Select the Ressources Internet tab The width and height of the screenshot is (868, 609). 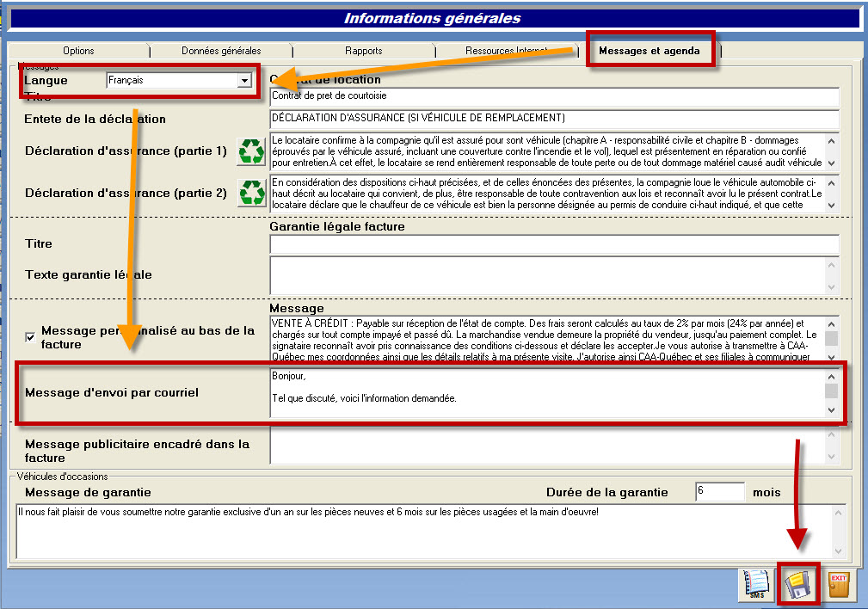[x=506, y=51]
